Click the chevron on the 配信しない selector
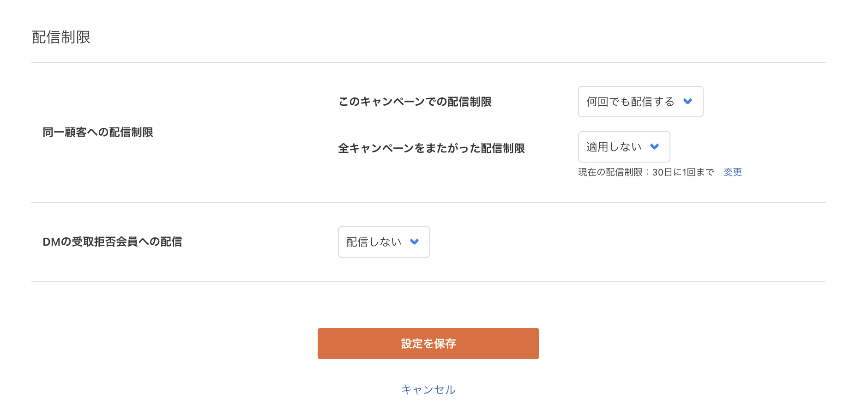Screen dimensions: 868x411 [x=415, y=242]
